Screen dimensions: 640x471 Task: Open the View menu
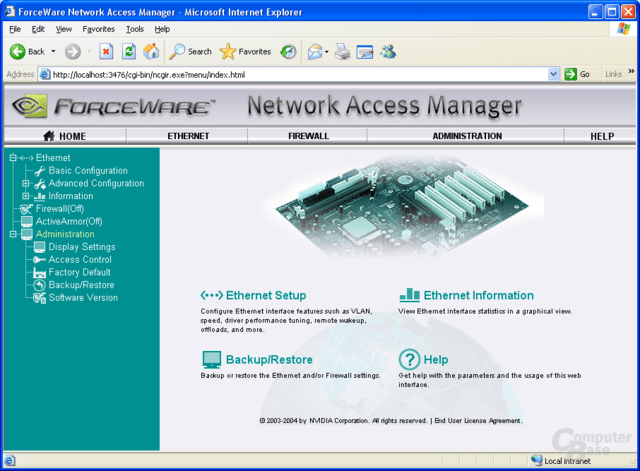click(64, 29)
